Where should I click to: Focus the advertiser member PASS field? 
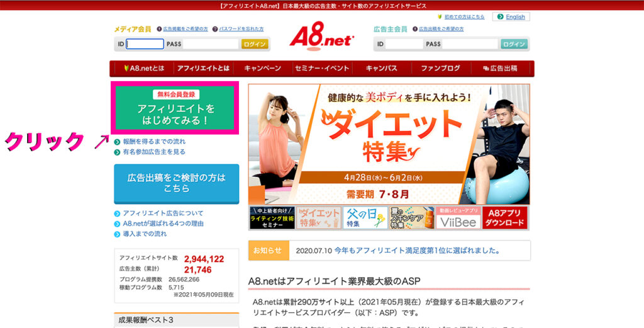click(470, 44)
